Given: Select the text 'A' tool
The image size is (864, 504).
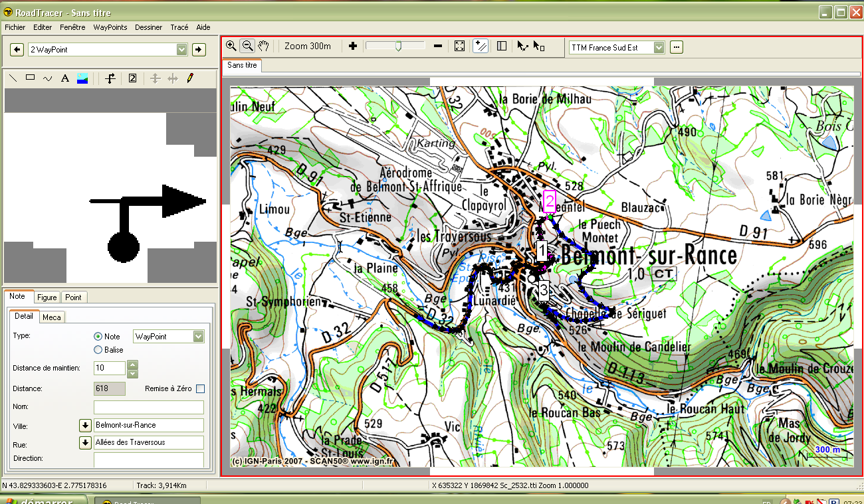Looking at the screenshot, I should [65, 78].
